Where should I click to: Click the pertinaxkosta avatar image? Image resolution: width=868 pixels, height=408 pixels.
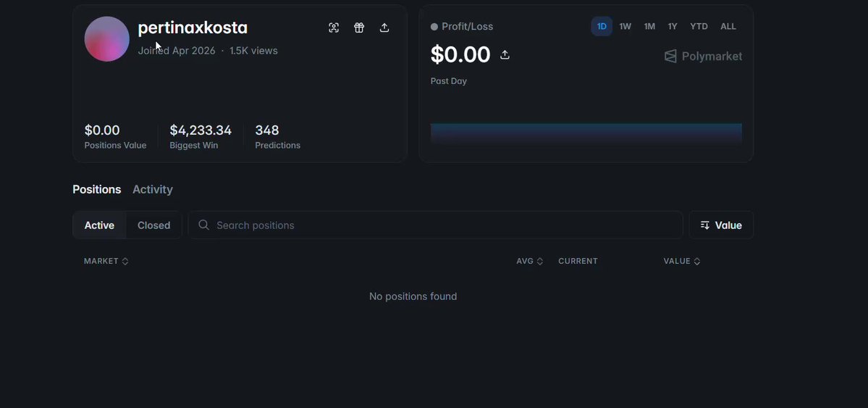coord(107,39)
